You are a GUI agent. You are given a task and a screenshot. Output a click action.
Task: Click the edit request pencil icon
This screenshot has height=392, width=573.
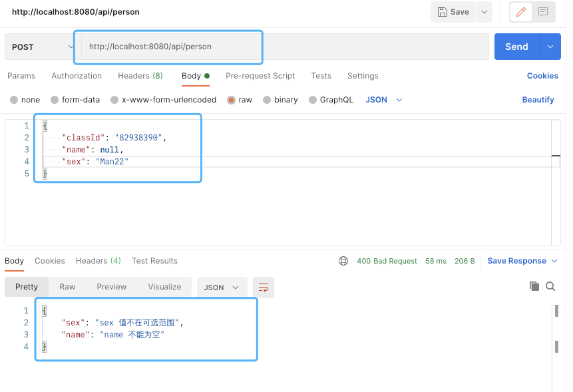click(x=520, y=11)
